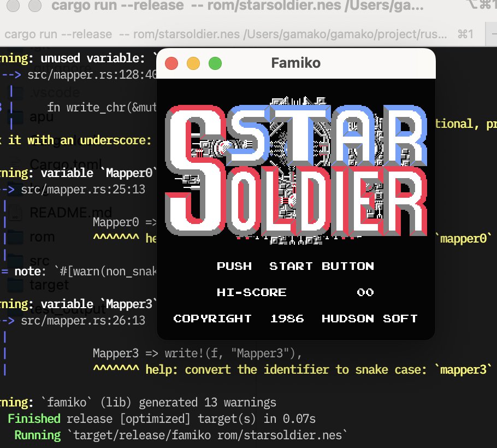Click the 'PUSH START BUTTON' text in game
Image resolution: width=497 pixels, height=448 pixels.
point(295,266)
